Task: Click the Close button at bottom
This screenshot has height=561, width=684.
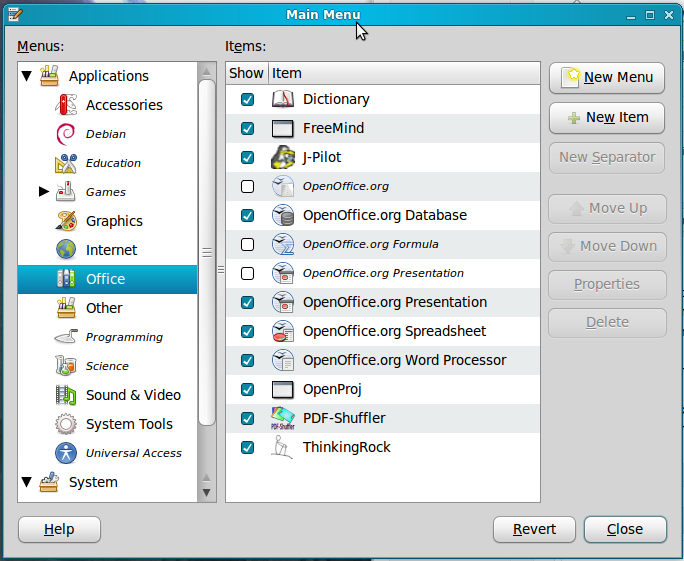Action: [625, 530]
